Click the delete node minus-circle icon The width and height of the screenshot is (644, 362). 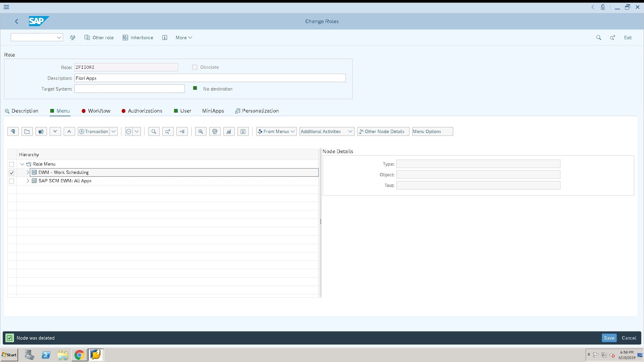pos(129,132)
